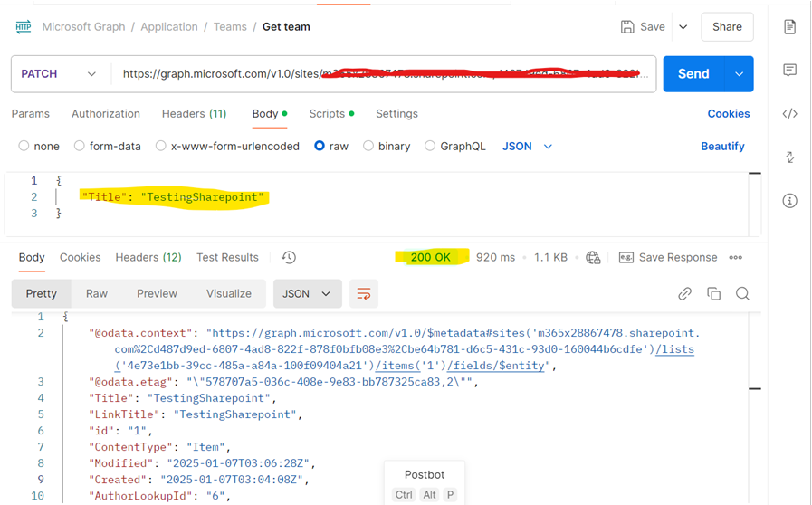Click the Get team request name
812x505 pixels.
pos(286,27)
